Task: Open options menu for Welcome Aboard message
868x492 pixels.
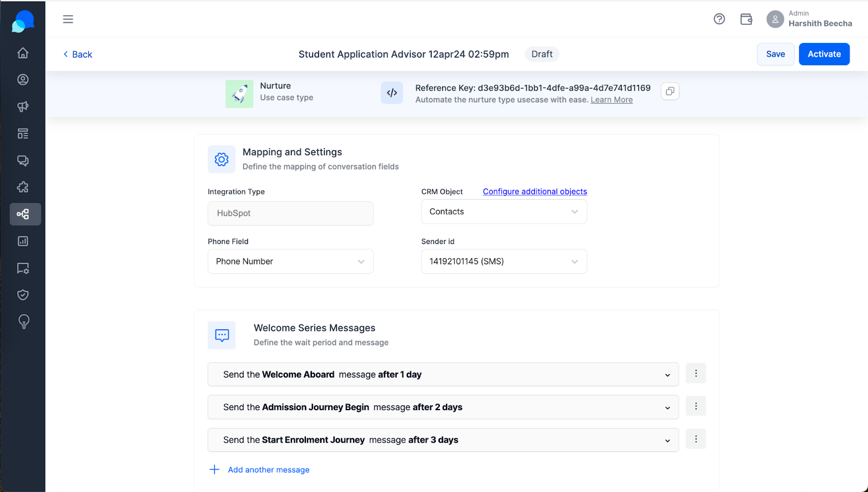Action: point(696,373)
